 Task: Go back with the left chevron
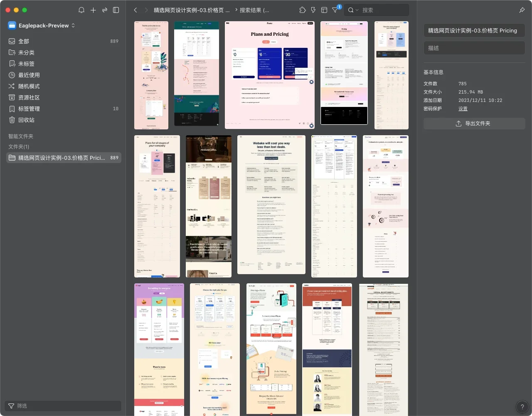point(135,10)
